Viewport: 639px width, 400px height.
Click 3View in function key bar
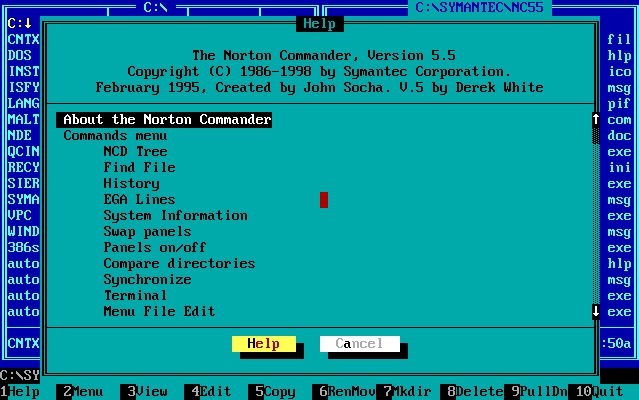pyautogui.click(x=143, y=392)
